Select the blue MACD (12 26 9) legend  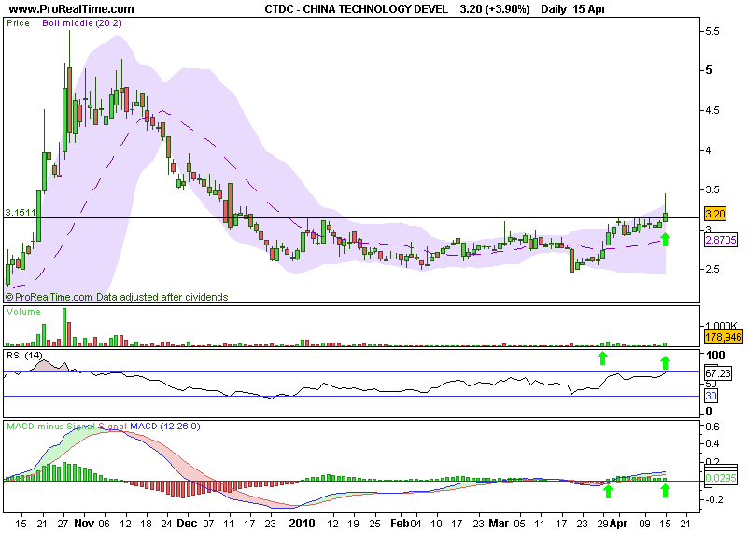tap(165, 427)
